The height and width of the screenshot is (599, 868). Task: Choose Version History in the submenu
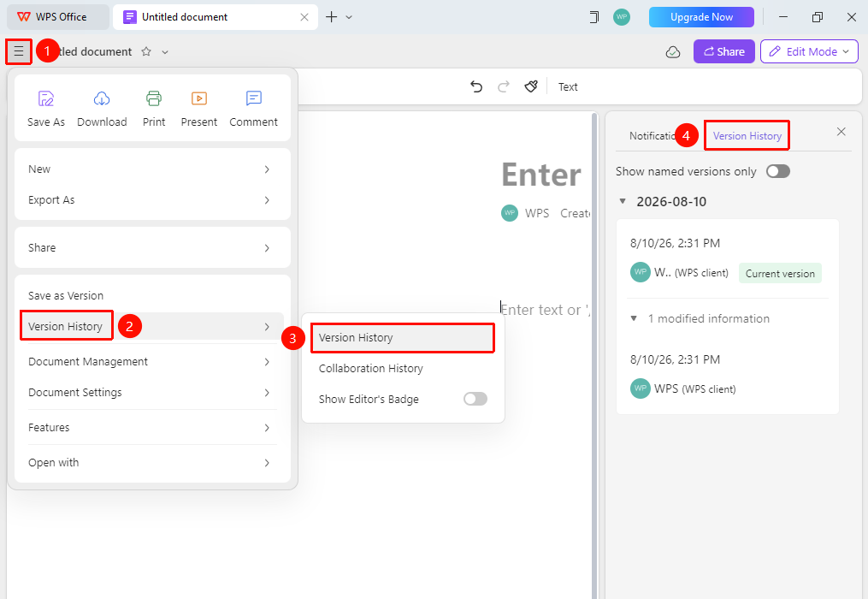point(403,337)
